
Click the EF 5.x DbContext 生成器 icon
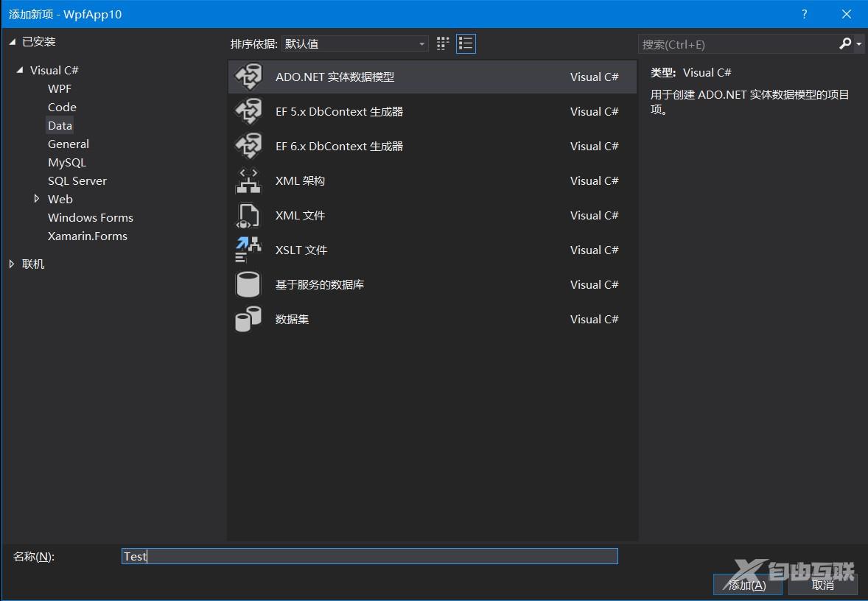[x=248, y=111]
